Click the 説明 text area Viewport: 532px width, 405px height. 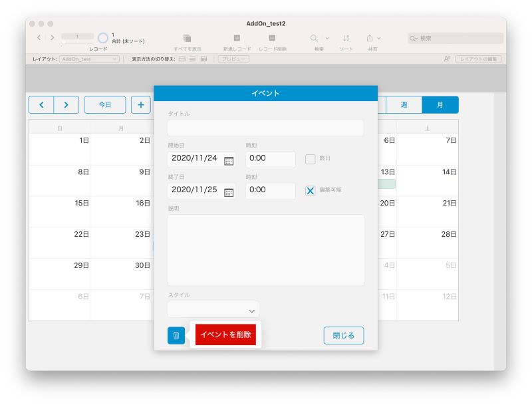tap(265, 250)
